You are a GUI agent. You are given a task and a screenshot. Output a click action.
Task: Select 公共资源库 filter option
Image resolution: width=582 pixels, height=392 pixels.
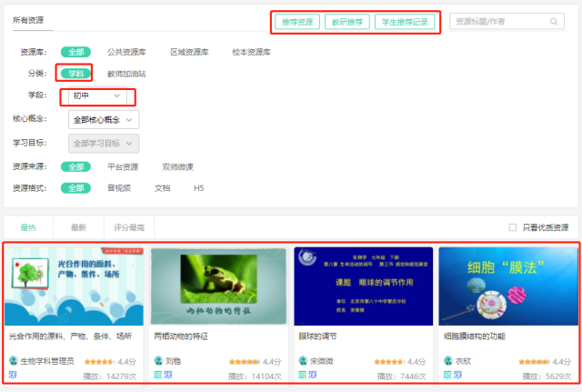pos(126,52)
